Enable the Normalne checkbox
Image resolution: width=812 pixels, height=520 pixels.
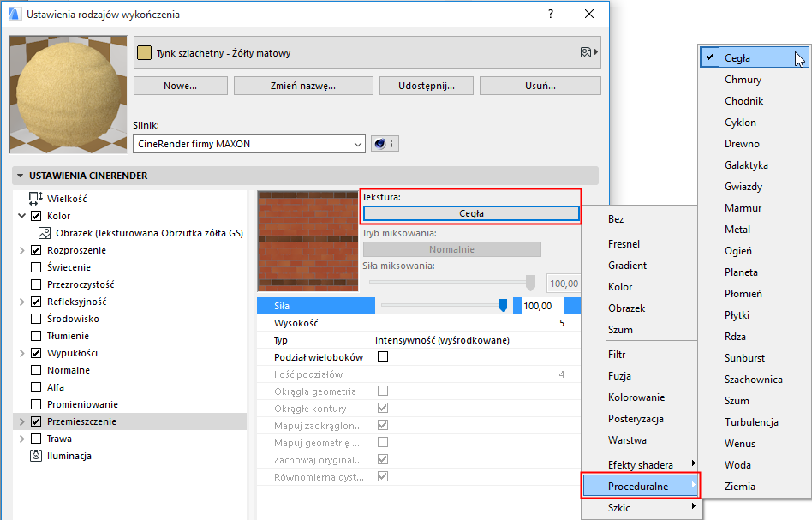pos(36,370)
